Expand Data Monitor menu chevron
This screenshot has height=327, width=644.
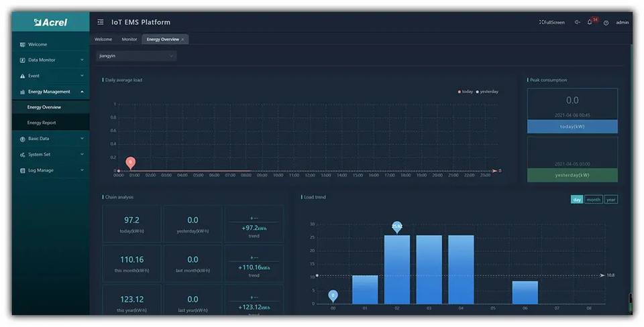pos(82,60)
